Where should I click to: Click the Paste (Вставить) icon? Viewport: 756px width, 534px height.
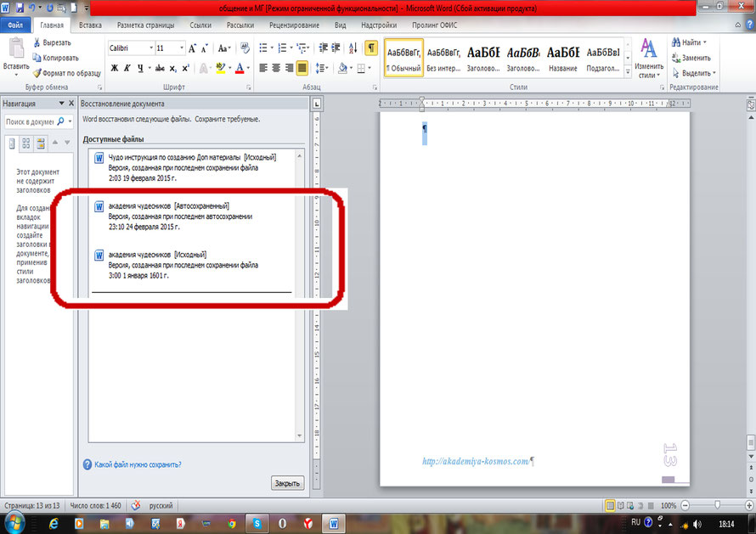tap(16, 49)
